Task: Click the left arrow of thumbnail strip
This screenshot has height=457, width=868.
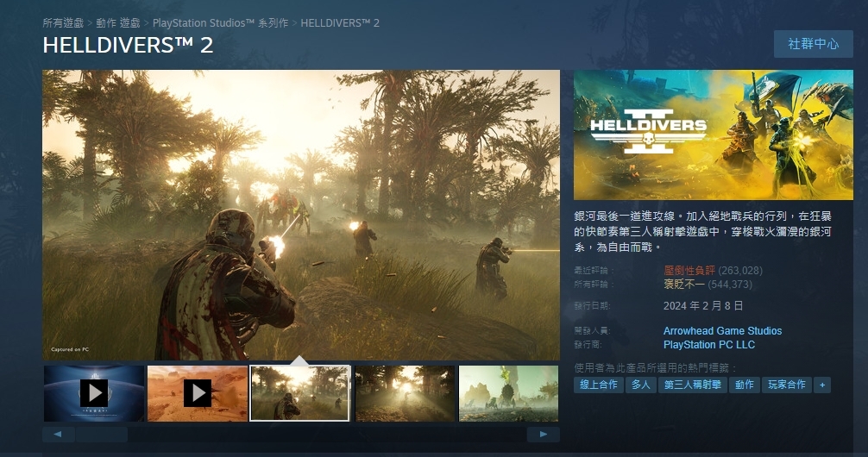Action: coord(57,435)
